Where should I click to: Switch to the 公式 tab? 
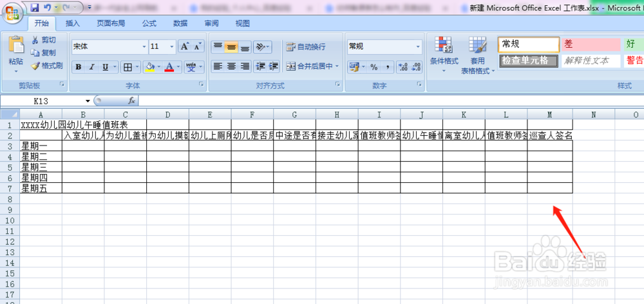click(x=149, y=23)
